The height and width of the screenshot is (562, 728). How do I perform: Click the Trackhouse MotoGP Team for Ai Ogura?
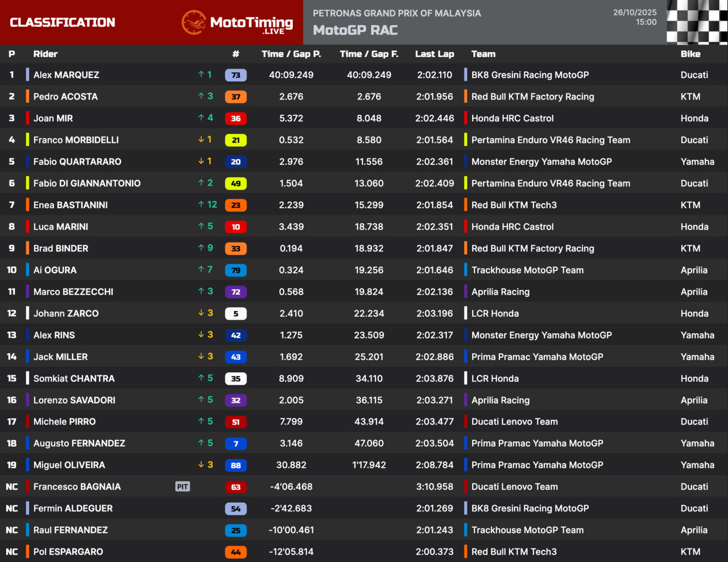527,270
